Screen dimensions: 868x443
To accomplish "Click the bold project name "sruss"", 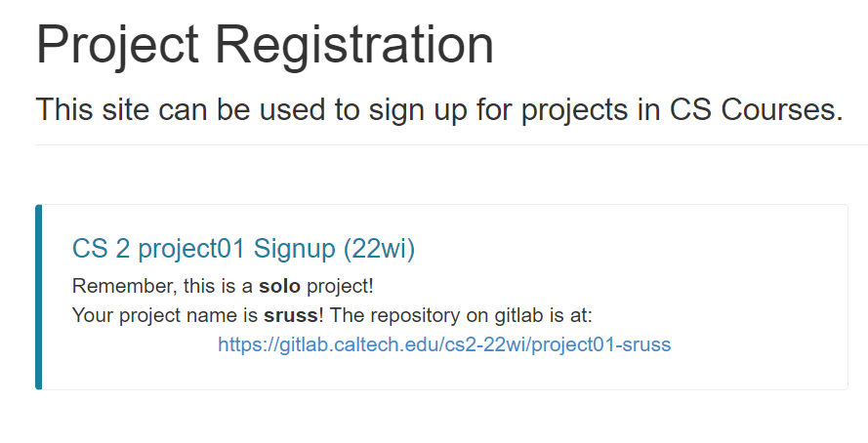I will pos(288,316).
